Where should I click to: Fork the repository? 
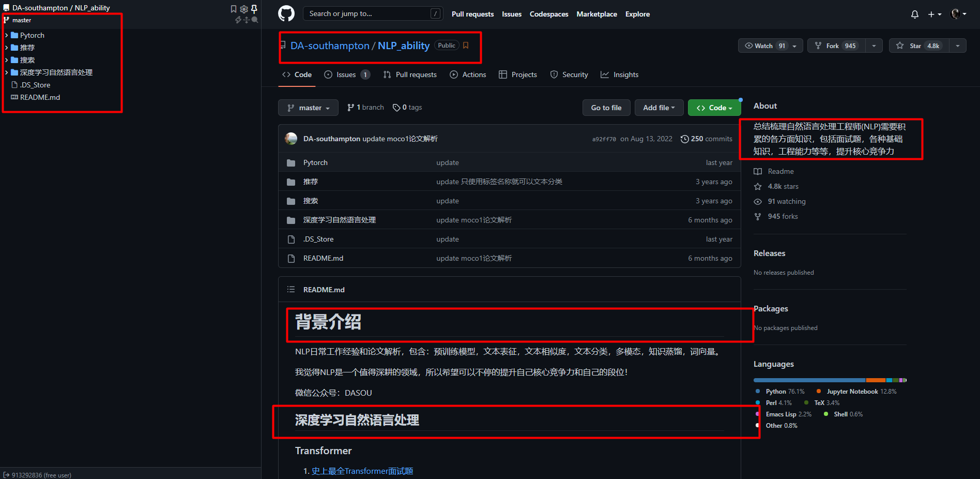[836, 46]
